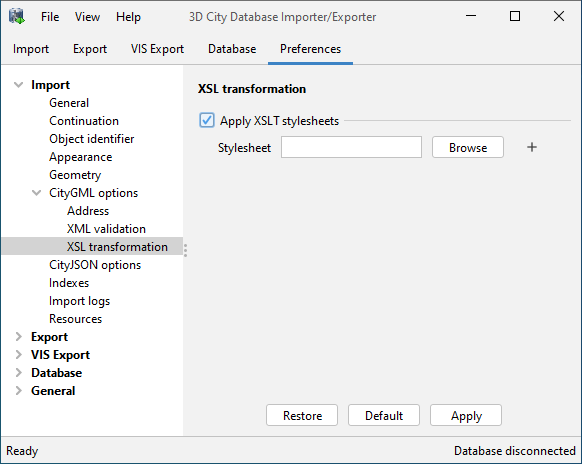Open the Help menu
This screenshot has height=464, width=582.
click(128, 17)
